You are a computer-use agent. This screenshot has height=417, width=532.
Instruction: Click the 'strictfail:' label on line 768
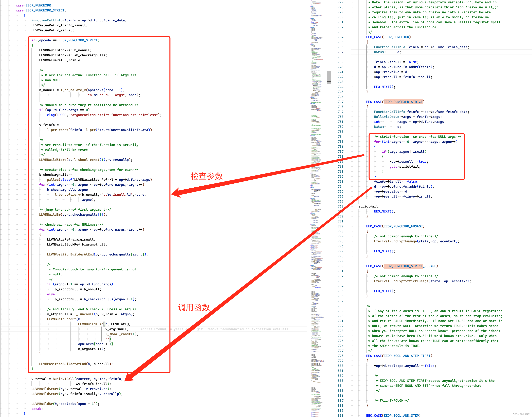[x=369, y=206]
